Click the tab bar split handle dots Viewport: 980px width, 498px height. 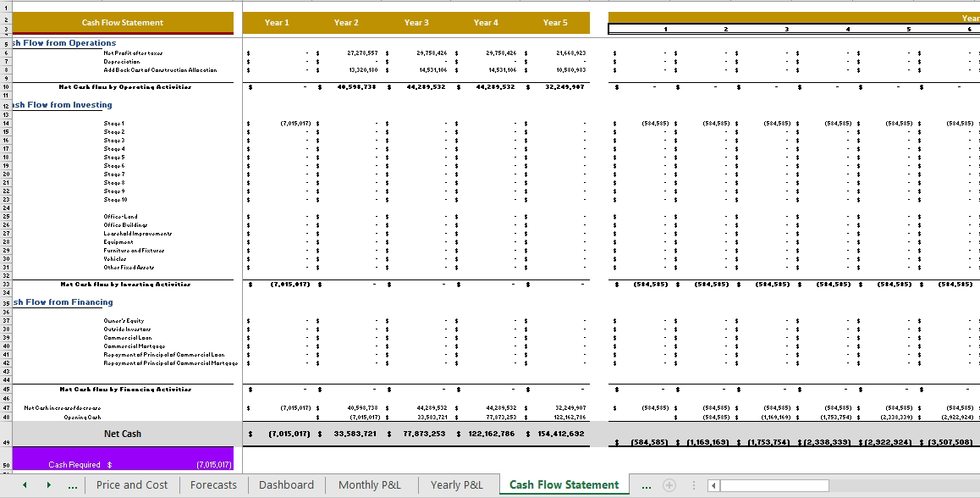[x=693, y=484]
